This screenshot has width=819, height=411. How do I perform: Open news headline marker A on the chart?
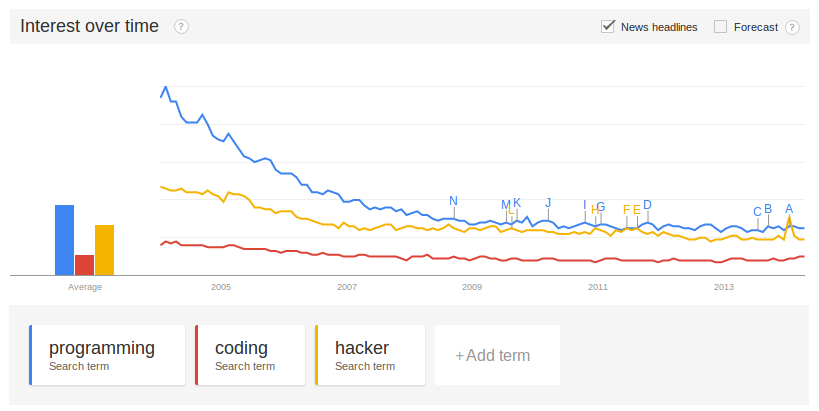click(789, 209)
